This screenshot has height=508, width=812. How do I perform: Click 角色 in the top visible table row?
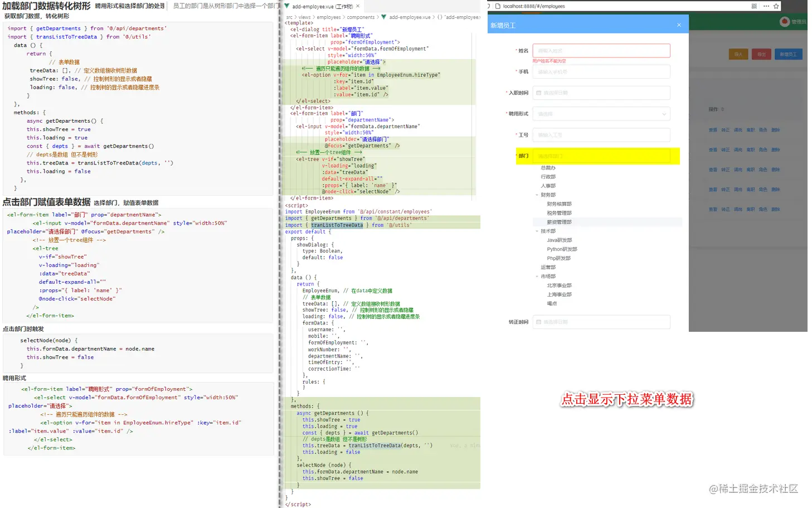pos(763,130)
